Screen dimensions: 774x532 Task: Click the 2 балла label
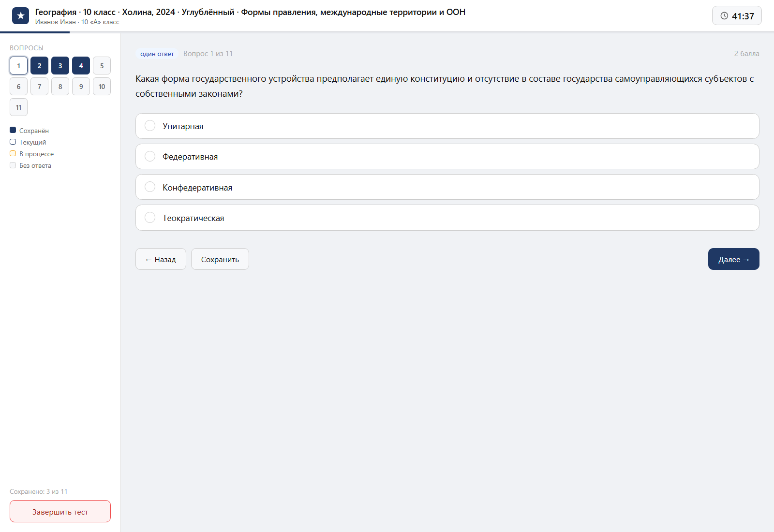click(x=746, y=54)
